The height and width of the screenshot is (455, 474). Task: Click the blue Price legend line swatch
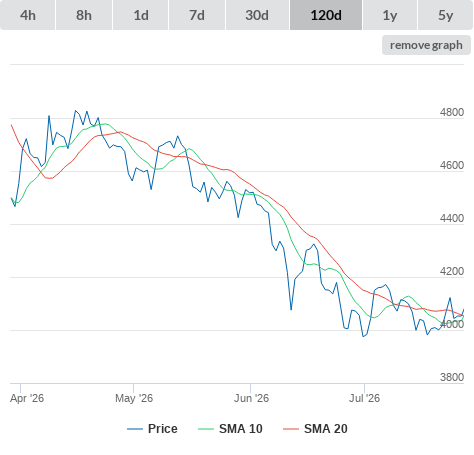coord(135,429)
